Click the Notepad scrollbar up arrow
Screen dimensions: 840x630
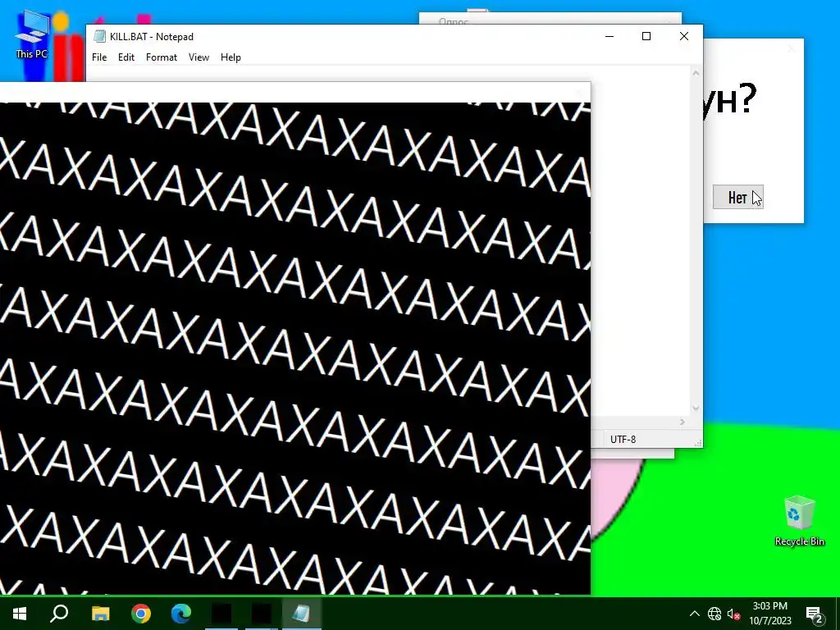[x=696, y=73]
